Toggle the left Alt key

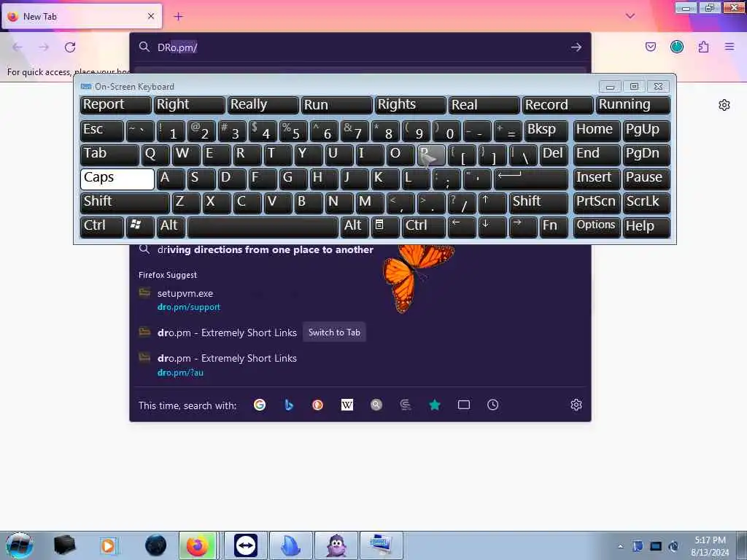coord(171,226)
